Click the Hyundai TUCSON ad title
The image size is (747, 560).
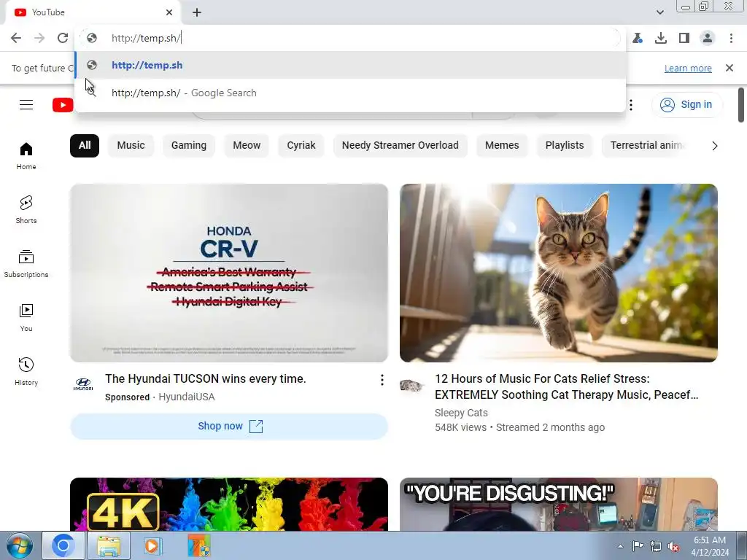click(205, 378)
